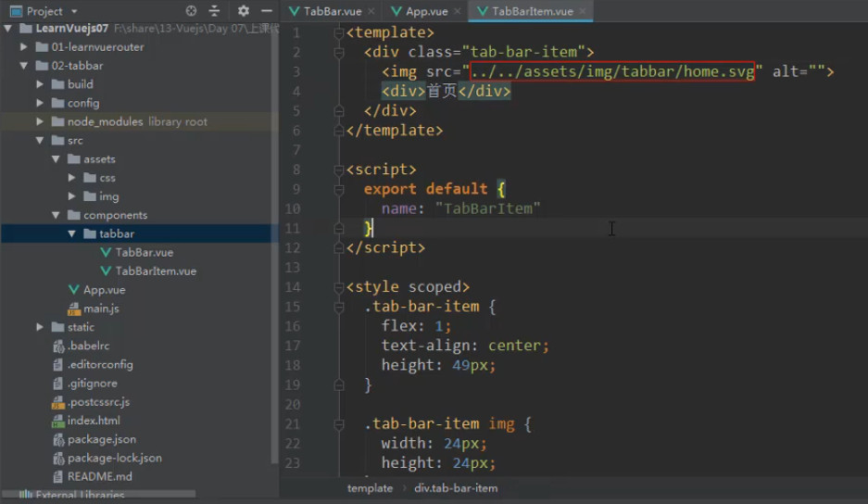Fold the export default block on line 9
Screen dimensions: 868x504
point(339,190)
